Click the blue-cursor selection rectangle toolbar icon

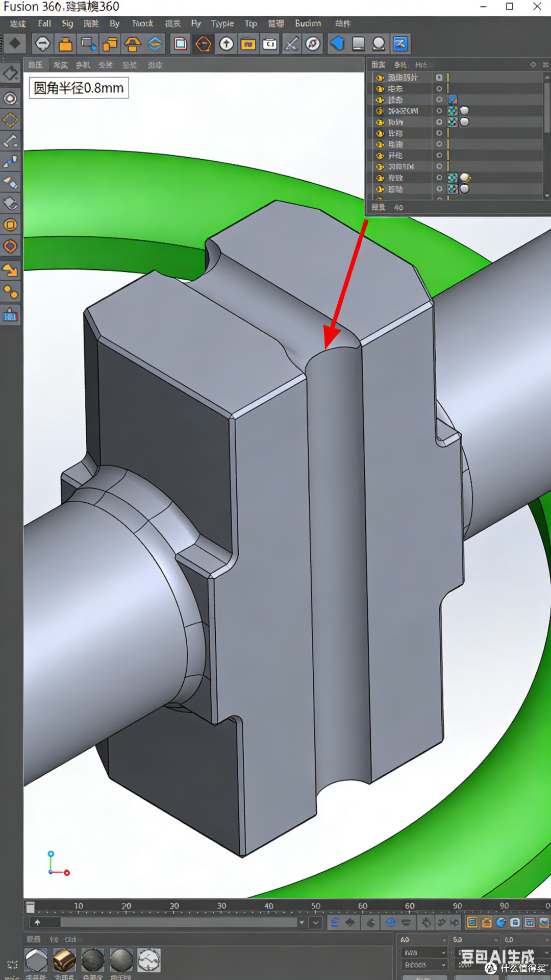89,44
